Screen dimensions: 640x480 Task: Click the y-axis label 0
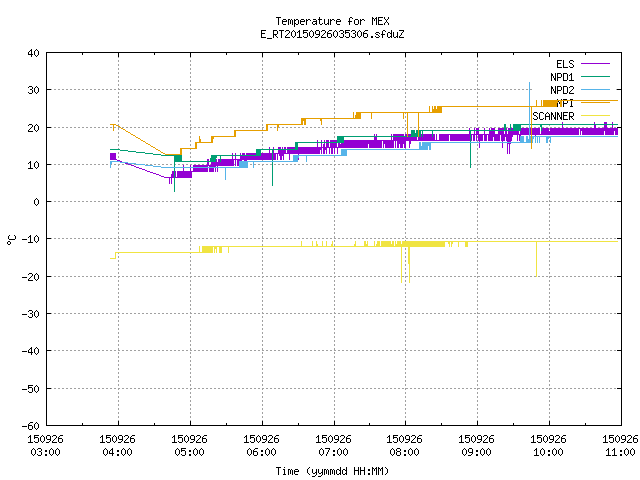coord(37,202)
